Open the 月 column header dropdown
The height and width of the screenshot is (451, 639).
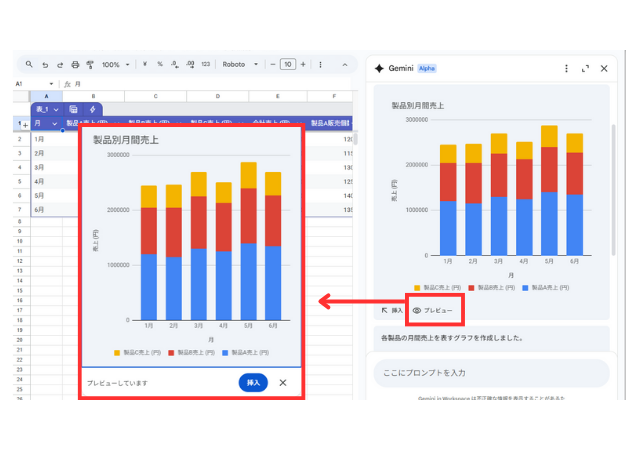pos(54,124)
